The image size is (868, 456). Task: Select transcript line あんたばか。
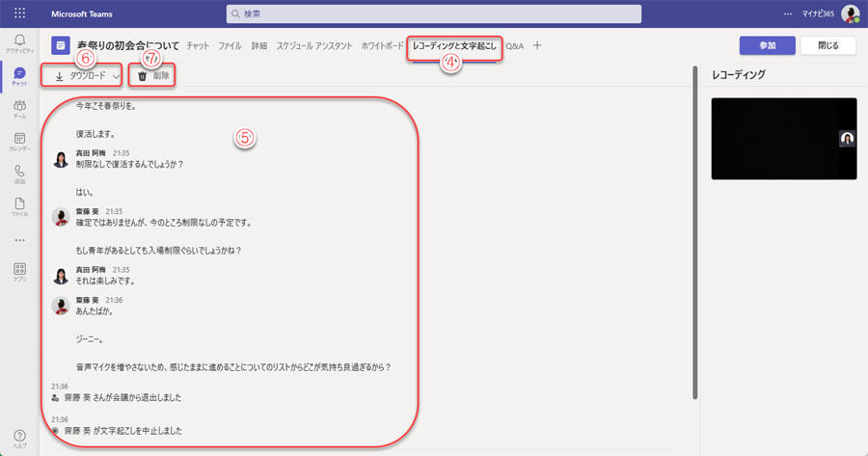(x=95, y=311)
